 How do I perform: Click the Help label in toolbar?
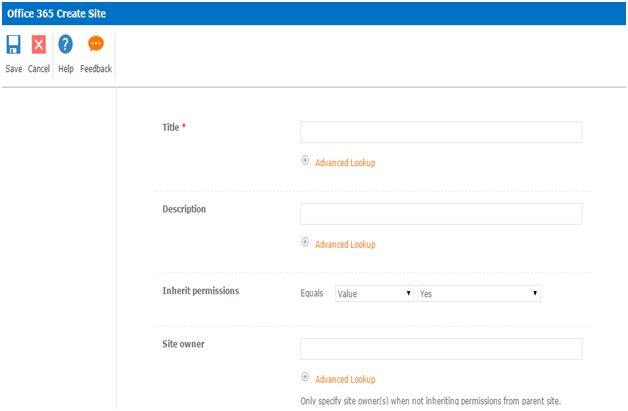pyautogui.click(x=66, y=69)
